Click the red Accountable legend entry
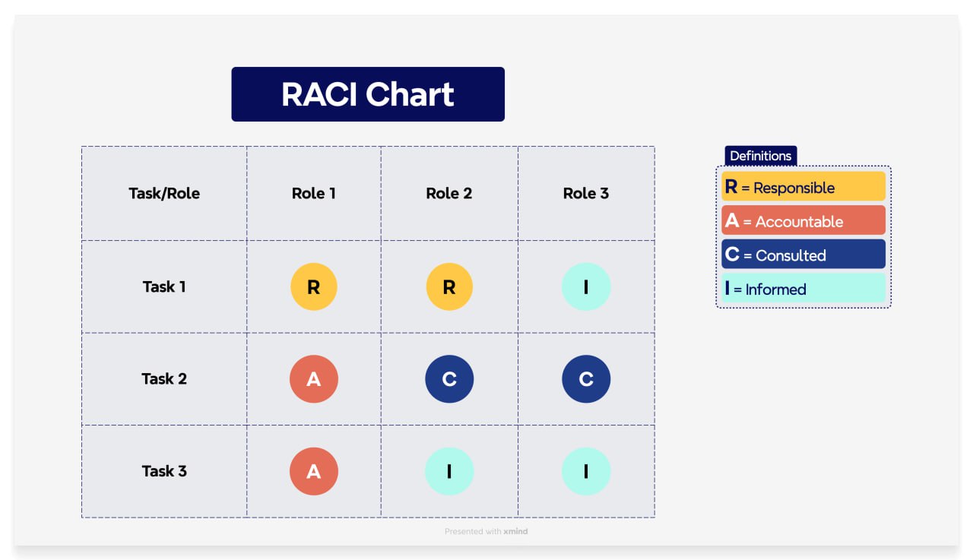 (803, 220)
